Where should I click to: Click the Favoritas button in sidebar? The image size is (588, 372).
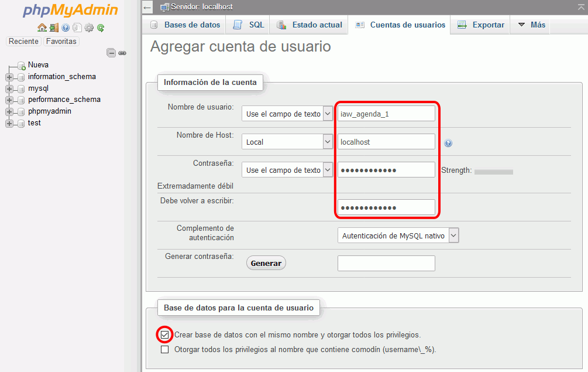coord(61,41)
